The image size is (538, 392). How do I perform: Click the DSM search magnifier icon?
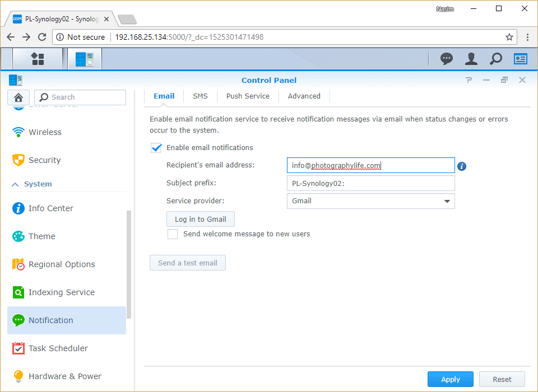496,59
